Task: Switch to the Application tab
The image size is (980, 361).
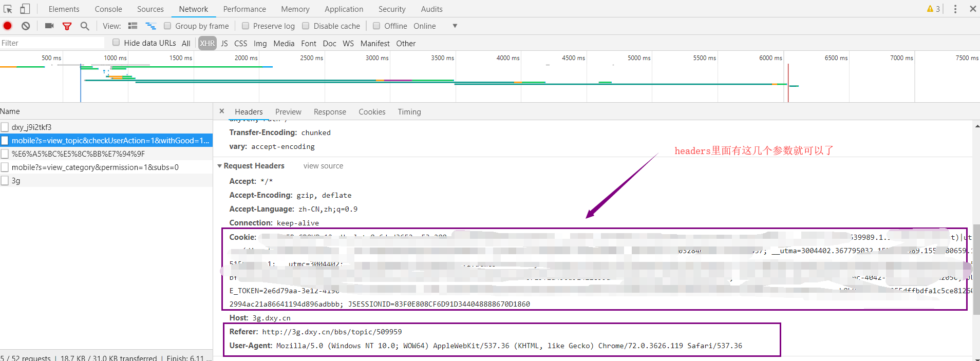Action: (344, 9)
